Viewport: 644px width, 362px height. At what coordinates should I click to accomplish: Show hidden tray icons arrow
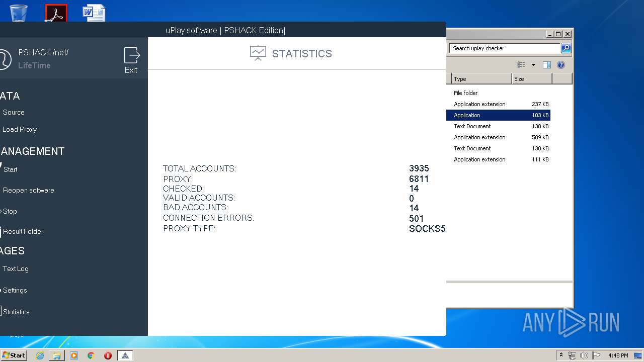561,355
